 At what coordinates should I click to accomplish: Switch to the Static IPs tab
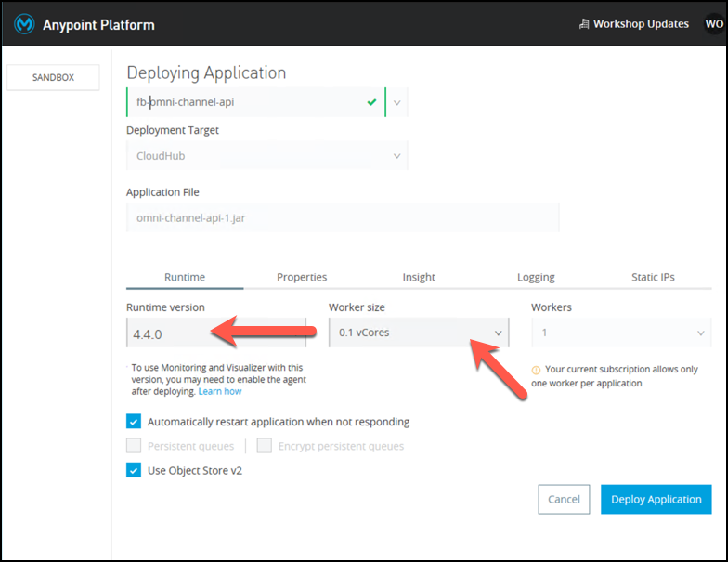point(653,277)
